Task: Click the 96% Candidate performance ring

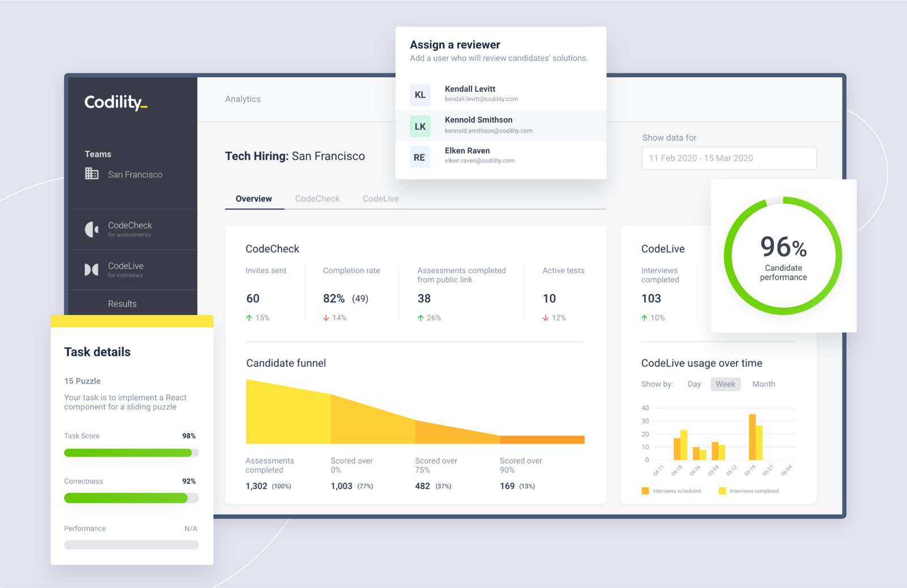Action: (x=783, y=255)
